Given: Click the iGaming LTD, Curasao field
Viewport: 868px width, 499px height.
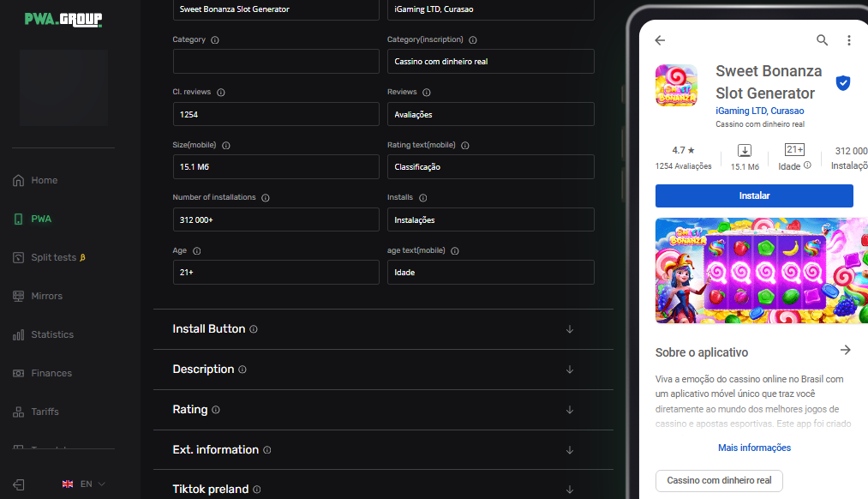Looking at the screenshot, I should pyautogui.click(x=490, y=9).
